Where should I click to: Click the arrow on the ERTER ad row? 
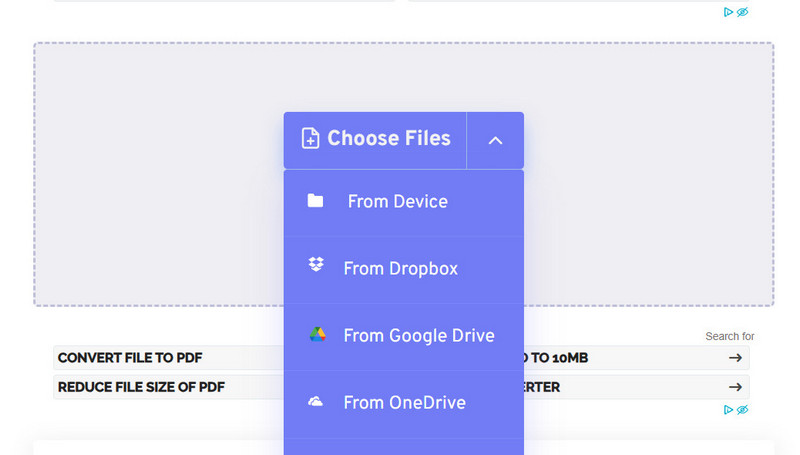(x=735, y=388)
